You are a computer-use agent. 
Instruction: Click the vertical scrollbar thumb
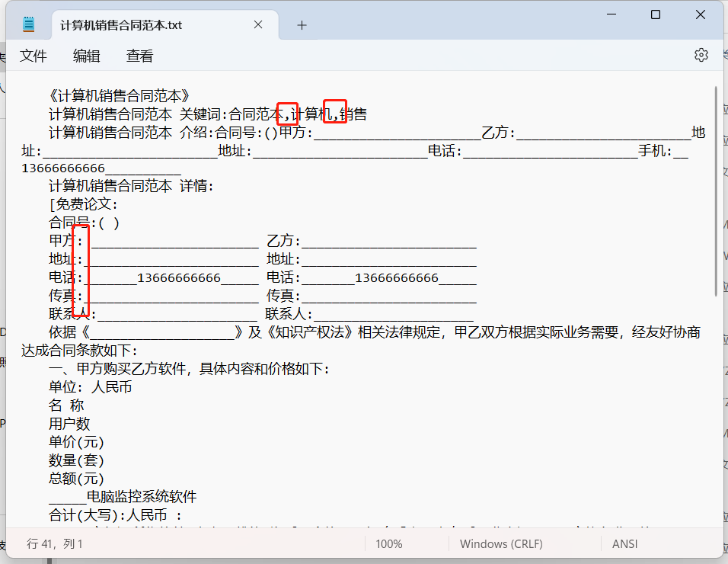point(717,191)
